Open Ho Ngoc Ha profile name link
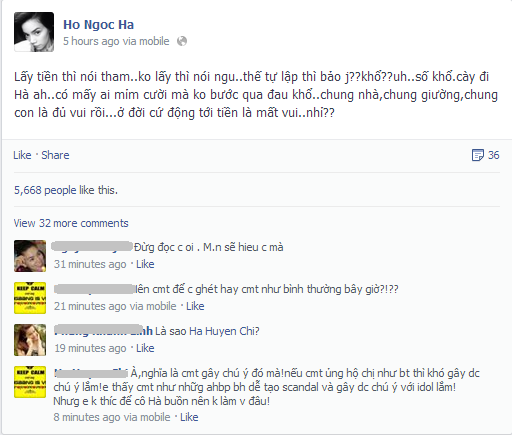512x435 pixels. point(99,25)
